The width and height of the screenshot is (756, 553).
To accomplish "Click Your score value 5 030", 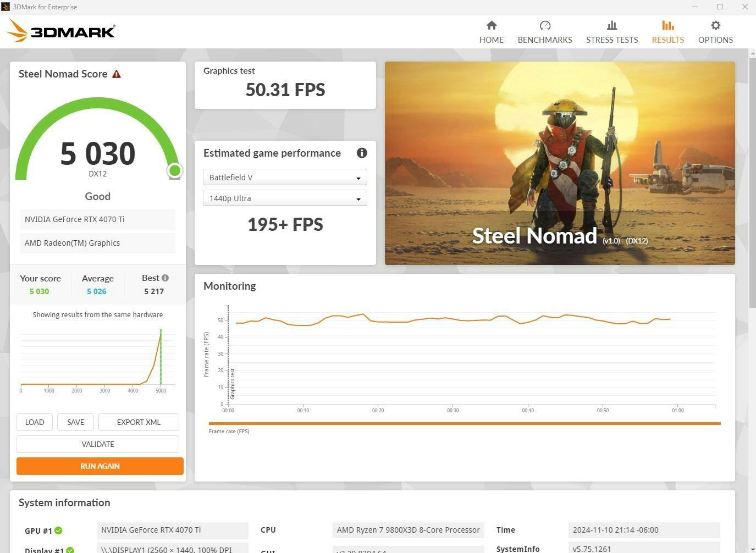I will tap(39, 291).
